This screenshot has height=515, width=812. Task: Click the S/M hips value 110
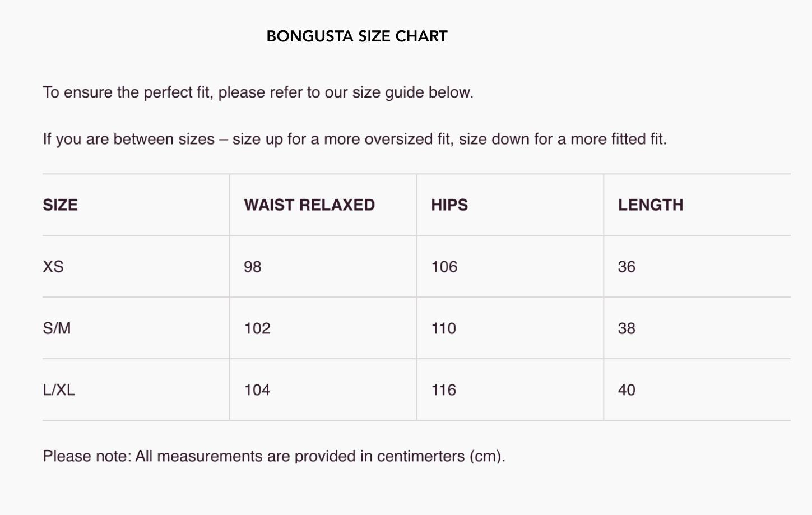[x=444, y=328]
